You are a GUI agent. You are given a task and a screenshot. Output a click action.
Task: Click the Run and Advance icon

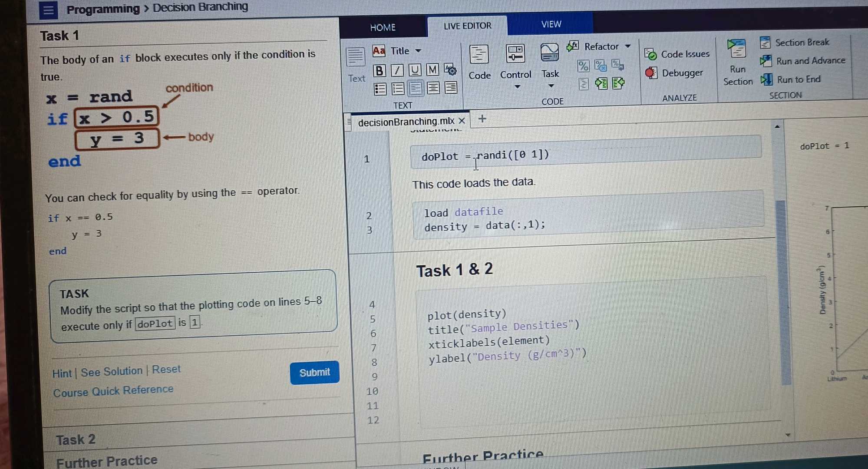click(x=766, y=60)
